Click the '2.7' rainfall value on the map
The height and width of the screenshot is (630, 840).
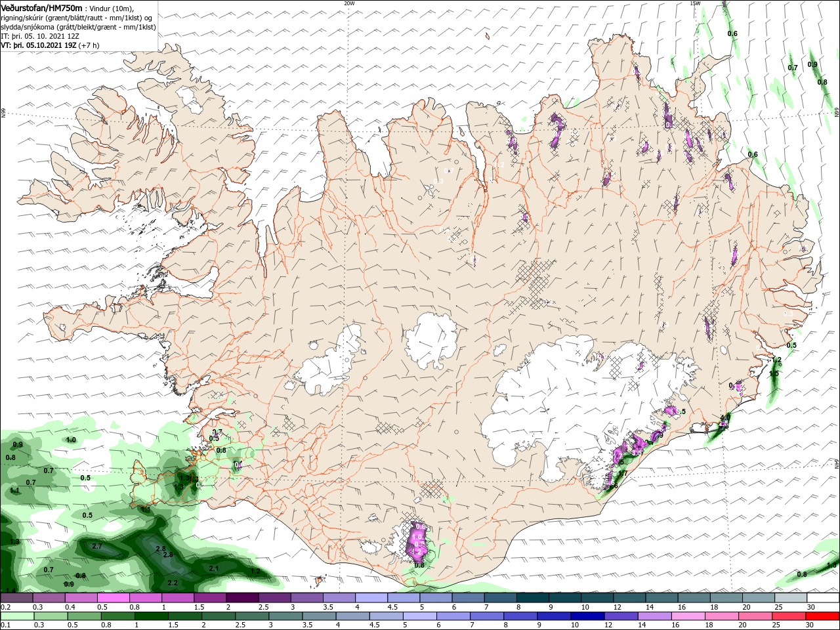click(97, 546)
